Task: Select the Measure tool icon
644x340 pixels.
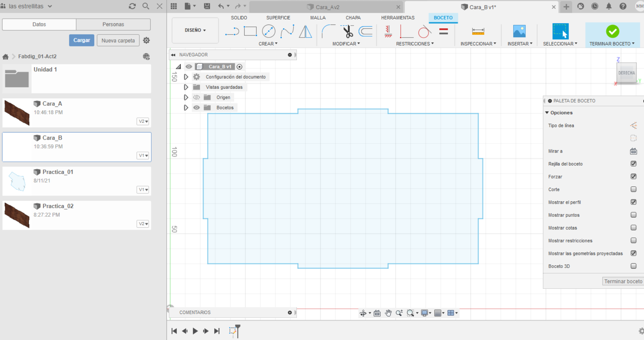Action: pos(478,31)
